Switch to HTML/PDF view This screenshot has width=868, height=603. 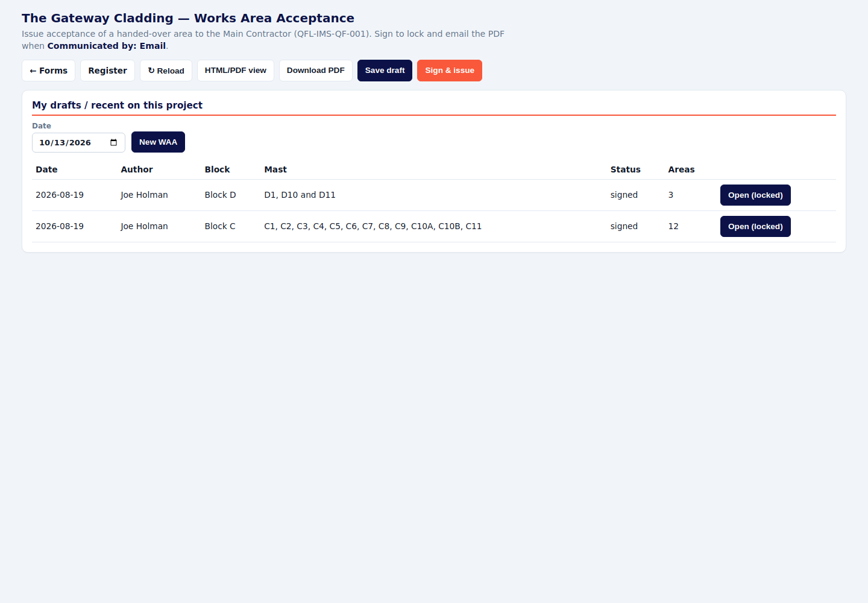point(236,71)
